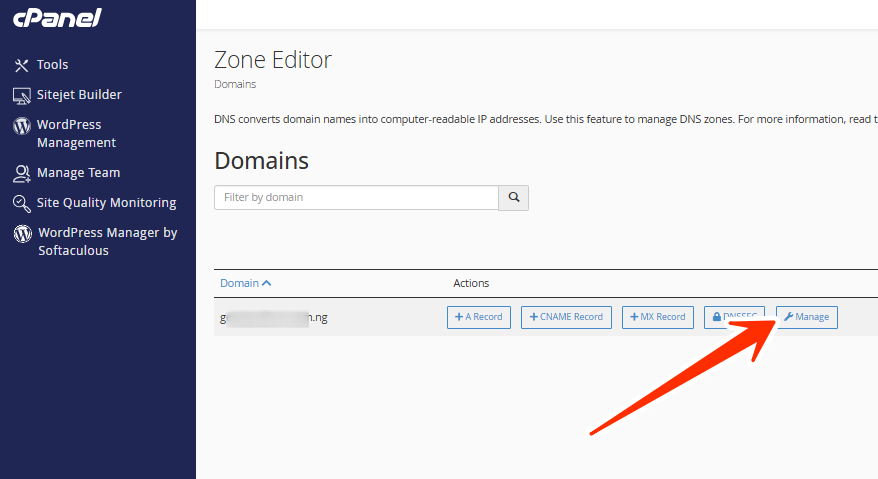Image resolution: width=878 pixels, height=479 pixels.
Task: Click the Zone Editor page title
Action: 273,60
